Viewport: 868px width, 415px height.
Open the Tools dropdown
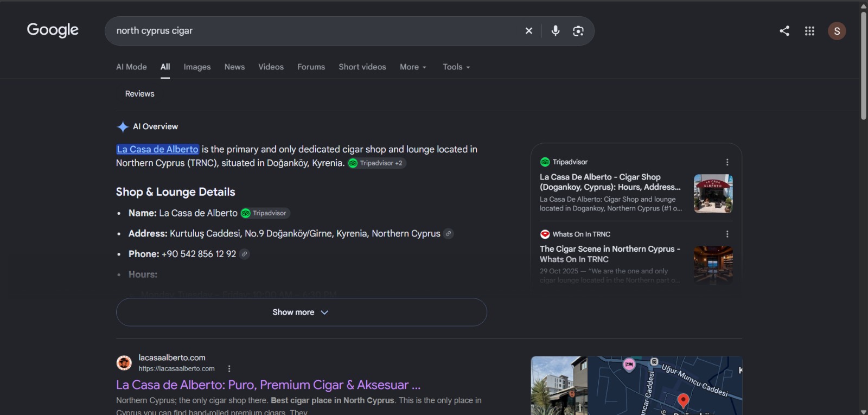click(456, 67)
